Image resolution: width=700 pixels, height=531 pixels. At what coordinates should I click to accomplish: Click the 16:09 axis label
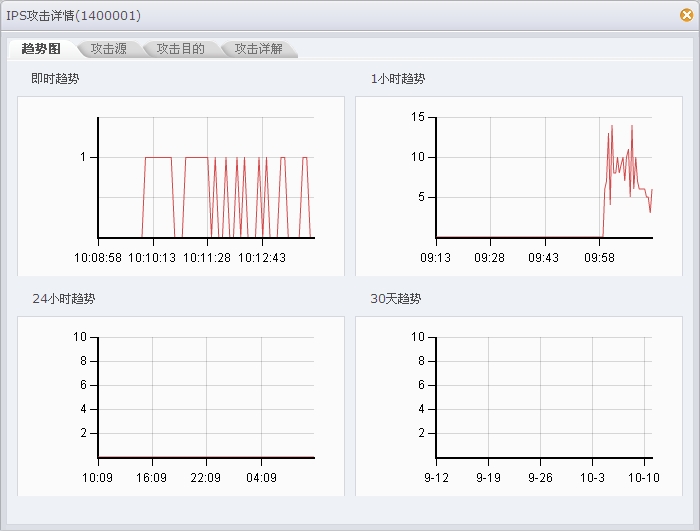151,478
